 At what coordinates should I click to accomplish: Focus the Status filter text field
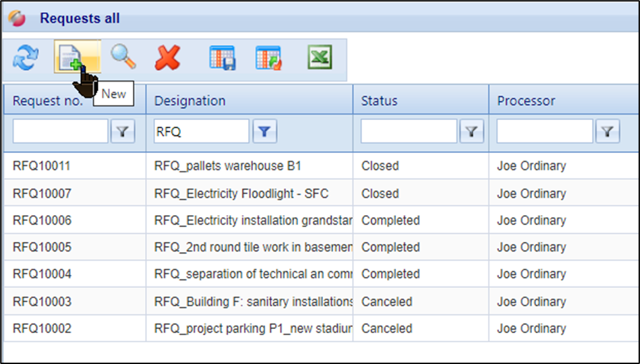(409, 132)
